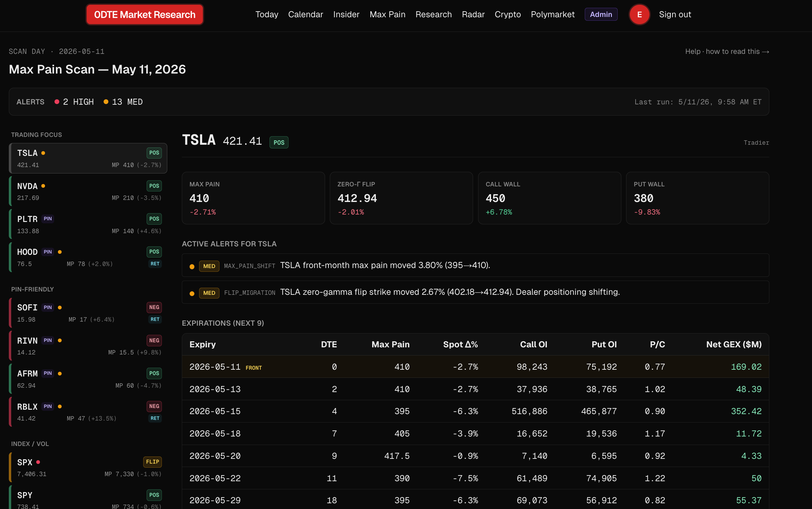
Task: Click the NEG badge on the SOFI card
Action: [x=154, y=307]
